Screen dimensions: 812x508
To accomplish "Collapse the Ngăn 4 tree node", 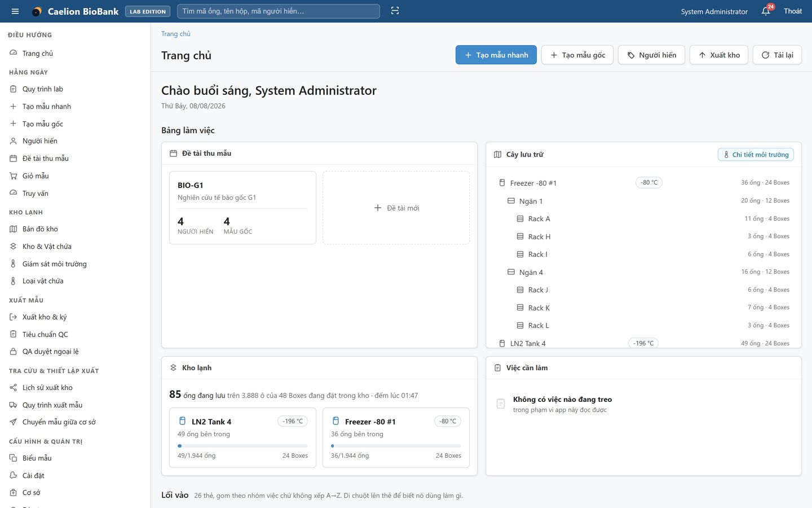I will [643, 272].
